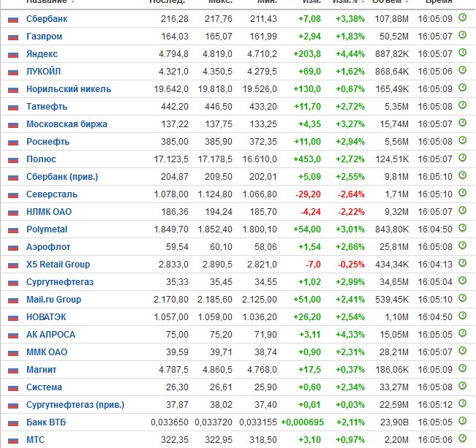Click the clock icon in МТС row
This screenshot has width=476, height=448.
click(462, 438)
